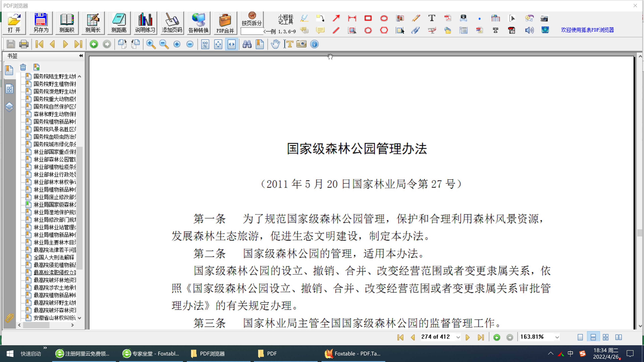Select the red rectangle annotation tool
The width and height of the screenshot is (644, 362).
pyautogui.click(x=368, y=18)
